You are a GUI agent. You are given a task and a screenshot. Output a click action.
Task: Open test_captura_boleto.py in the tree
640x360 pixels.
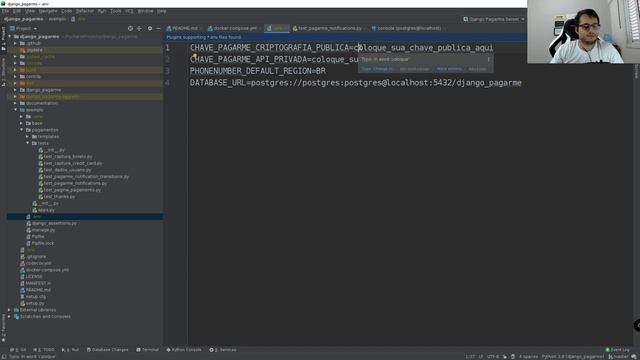tap(68, 156)
